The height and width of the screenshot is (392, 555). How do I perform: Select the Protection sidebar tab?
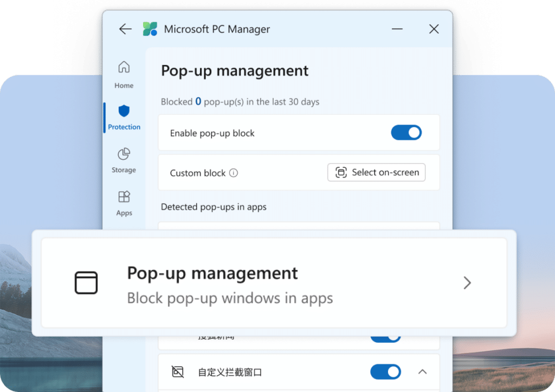tap(124, 117)
